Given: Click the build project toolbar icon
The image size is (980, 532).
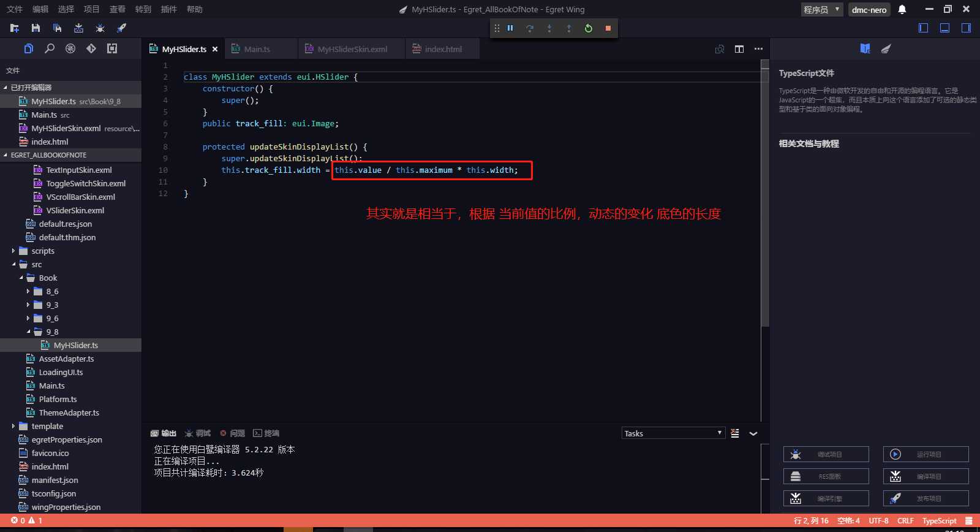Looking at the screenshot, I should [x=78, y=28].
